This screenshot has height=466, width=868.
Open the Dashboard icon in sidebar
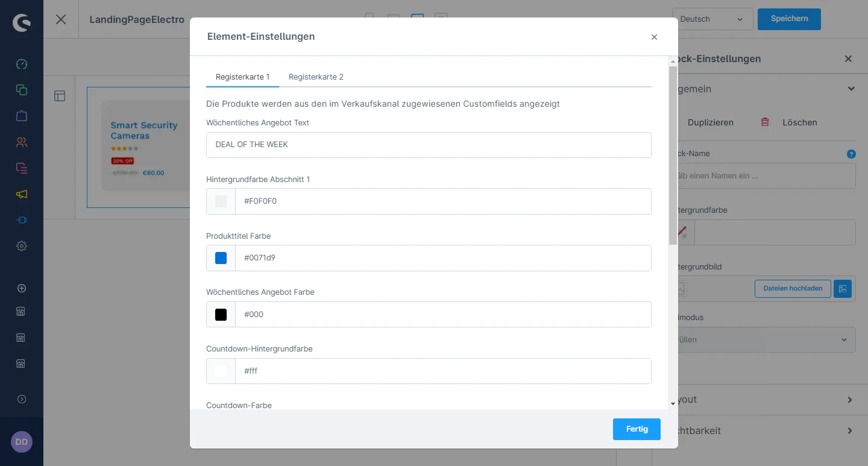(x=22, y=64)
